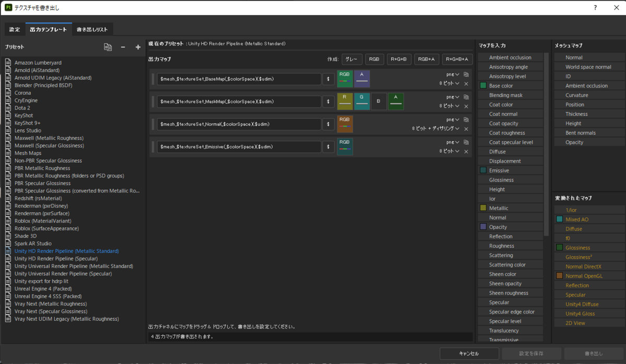Click the duplicate icon on the Normal row
626x364 pixels.
point(466,119)
